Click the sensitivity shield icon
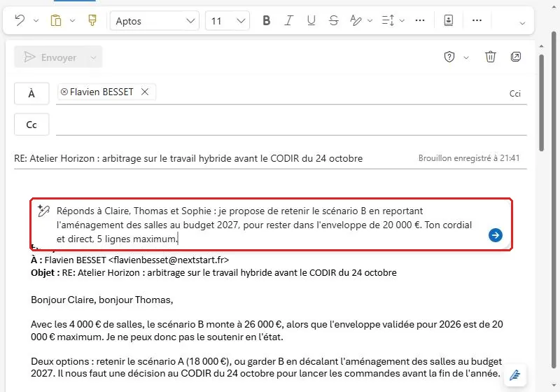 [x=449, y=57]
